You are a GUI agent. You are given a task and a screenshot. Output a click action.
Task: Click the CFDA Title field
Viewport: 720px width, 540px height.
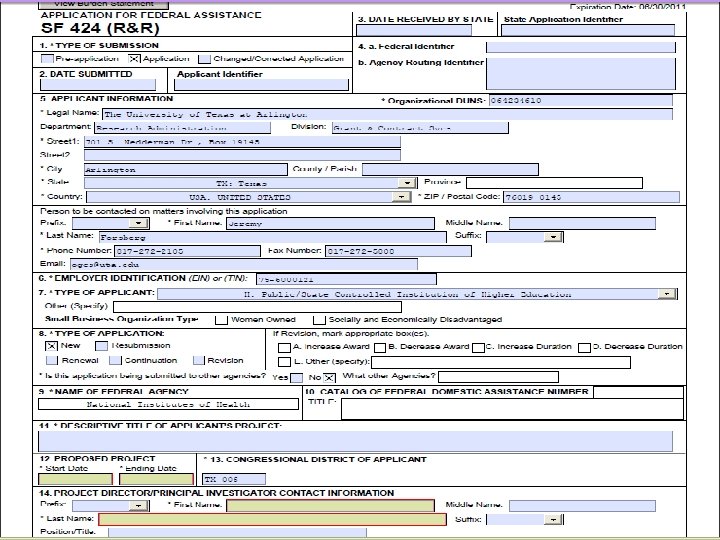coord(512,409)
